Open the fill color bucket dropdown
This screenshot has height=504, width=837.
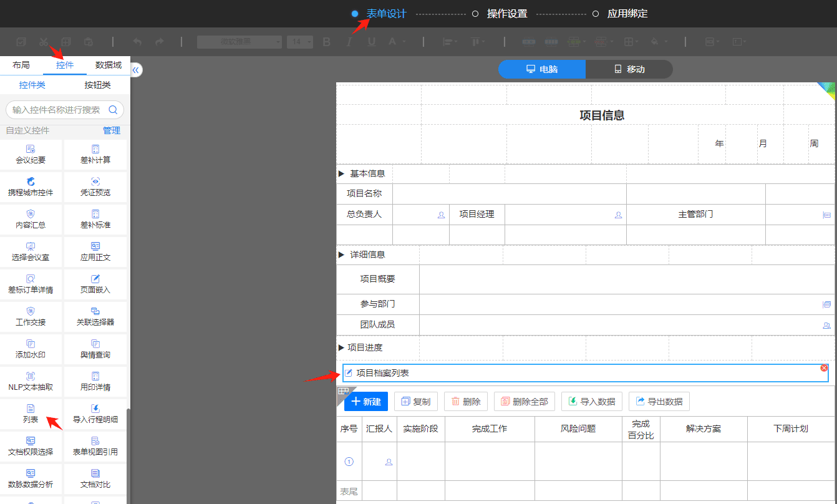(659, 42)
